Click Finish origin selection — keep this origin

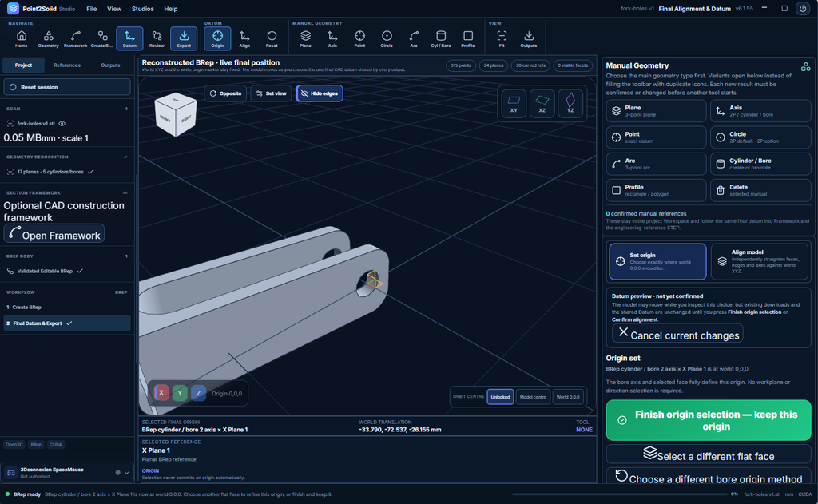pos(709,420)
